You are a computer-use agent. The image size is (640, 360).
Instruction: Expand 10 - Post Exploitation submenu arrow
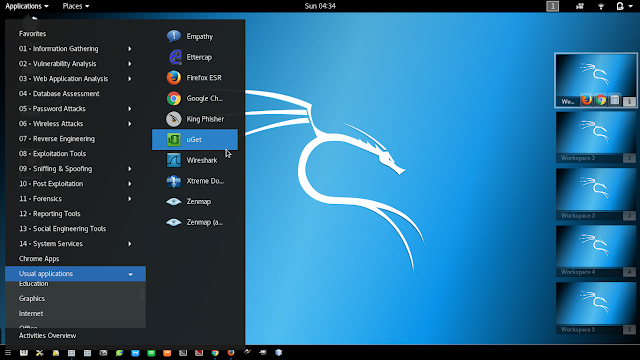pyautogui.click(x=130, y=184)
